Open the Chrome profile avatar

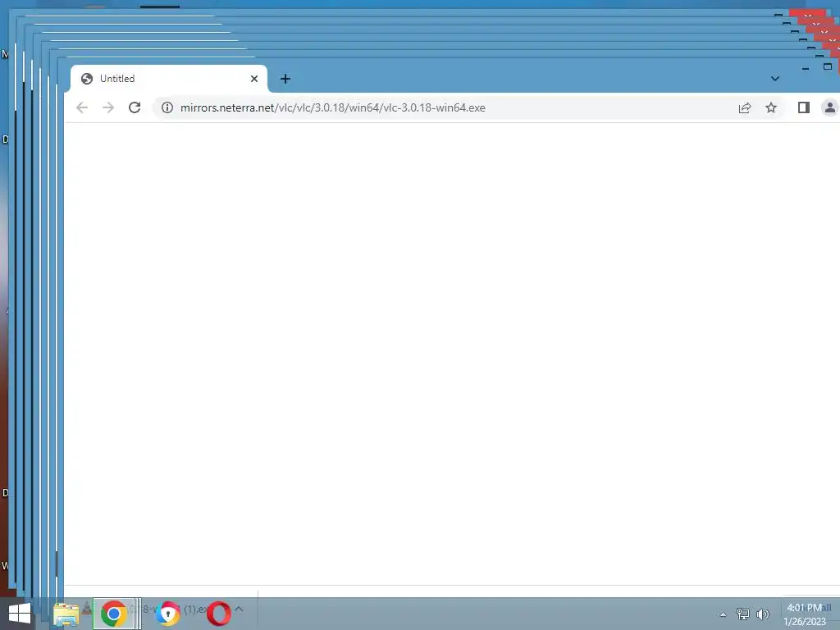point(830,107)
